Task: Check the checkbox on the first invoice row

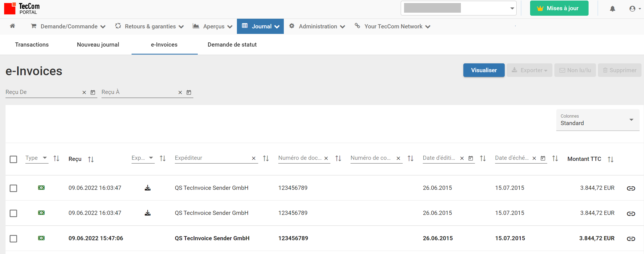Action: [13, 188]
